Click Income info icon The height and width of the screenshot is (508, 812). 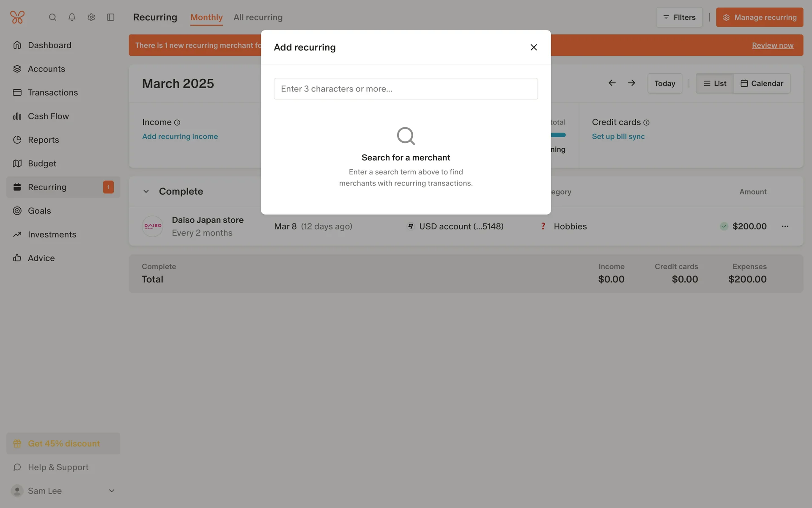click(177, 123)
